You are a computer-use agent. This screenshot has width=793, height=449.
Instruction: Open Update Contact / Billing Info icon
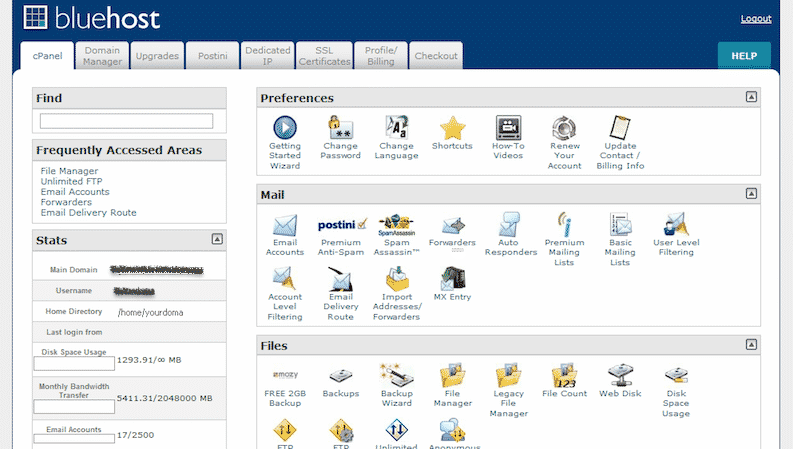[x=620, y=127]
